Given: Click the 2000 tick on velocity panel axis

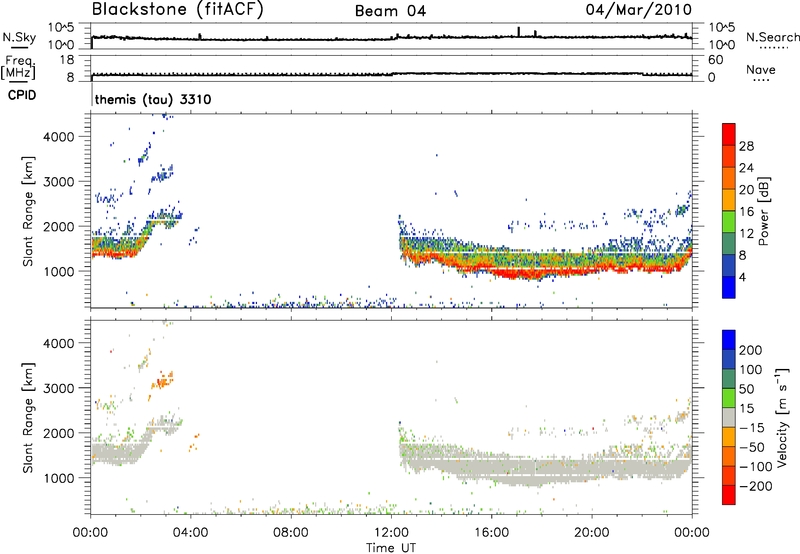Looking at the screenshot, I should pos(59,433).
